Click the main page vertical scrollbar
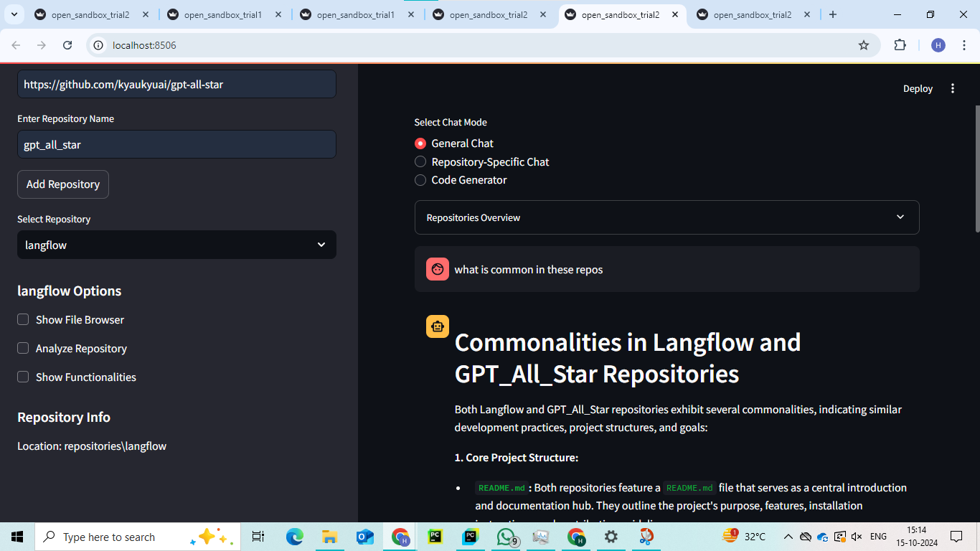This screenshot has height=551, width=980. [976, 169]
